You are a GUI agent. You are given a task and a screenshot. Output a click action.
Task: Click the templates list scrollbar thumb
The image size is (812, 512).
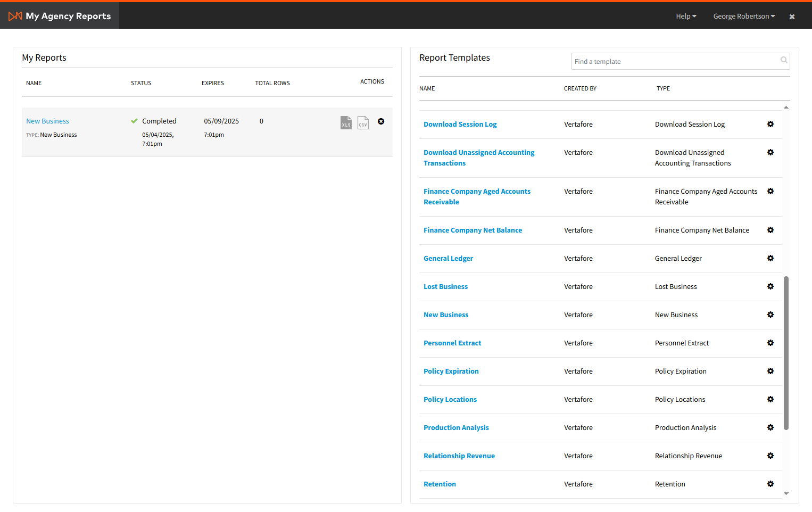tap(786, 353)
